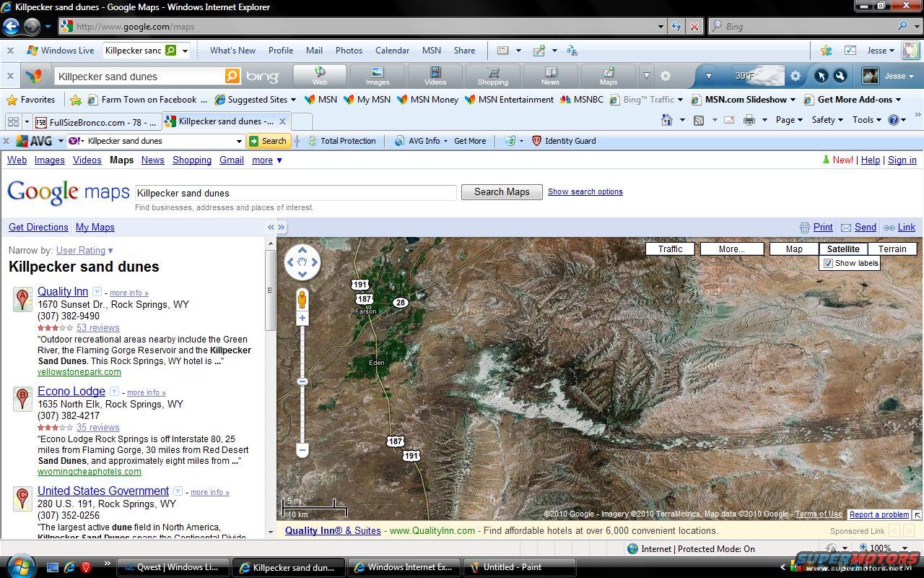924x578 pixels.
Task: Toggle the Traffic map layer
Action: pyautogui.click(x=670, y=249)
